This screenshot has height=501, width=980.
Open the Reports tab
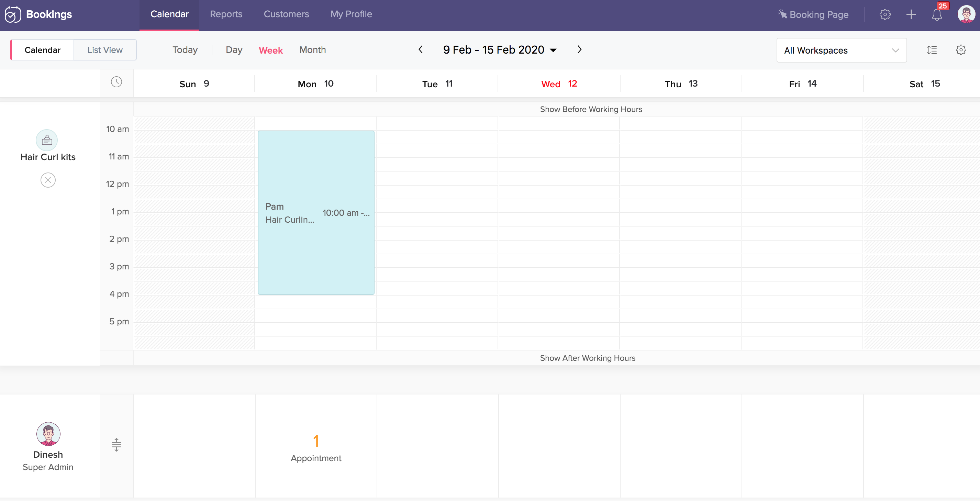pos(226,14)
